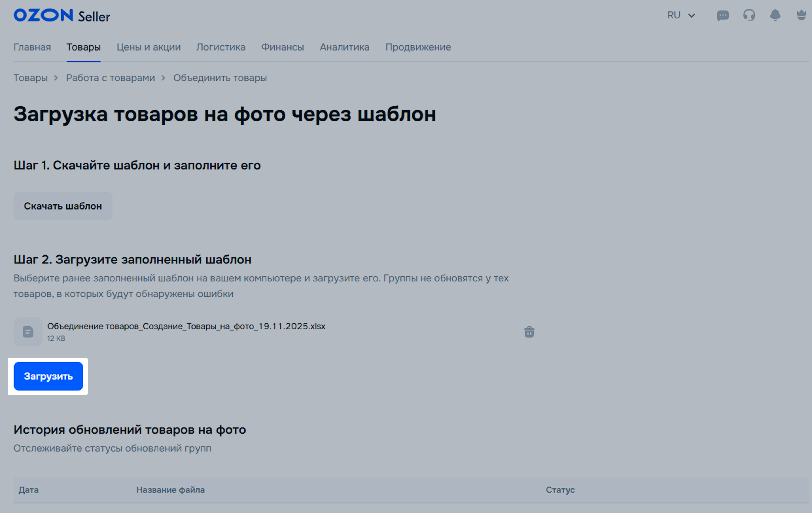Follow the Товары breadcrumb link
The width and height of the screenshot is (812, 513).
point(30,78)
